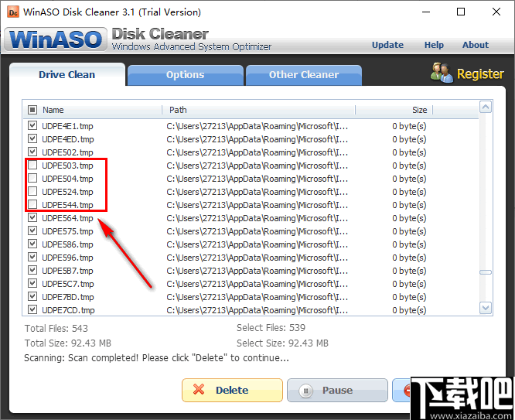Click the Register link
Screen dimensions: 515x420
coord(480,74)
